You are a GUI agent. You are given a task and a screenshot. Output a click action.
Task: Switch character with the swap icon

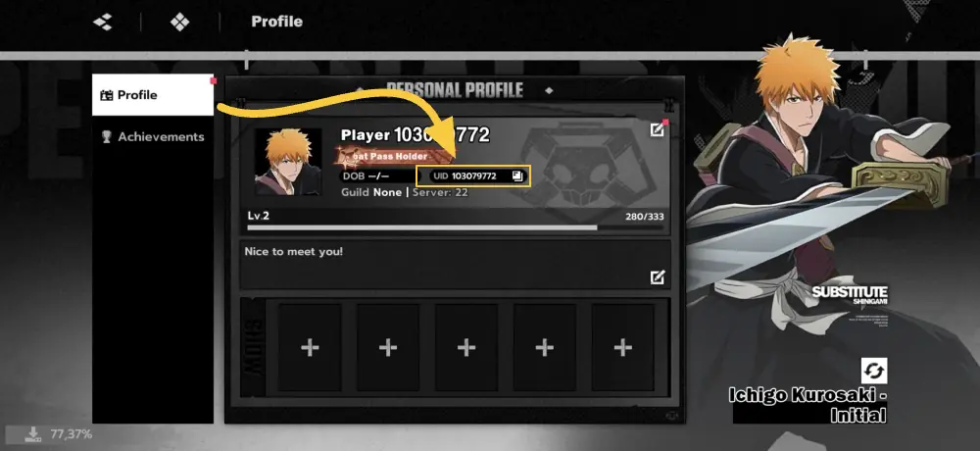coord(874,371)
